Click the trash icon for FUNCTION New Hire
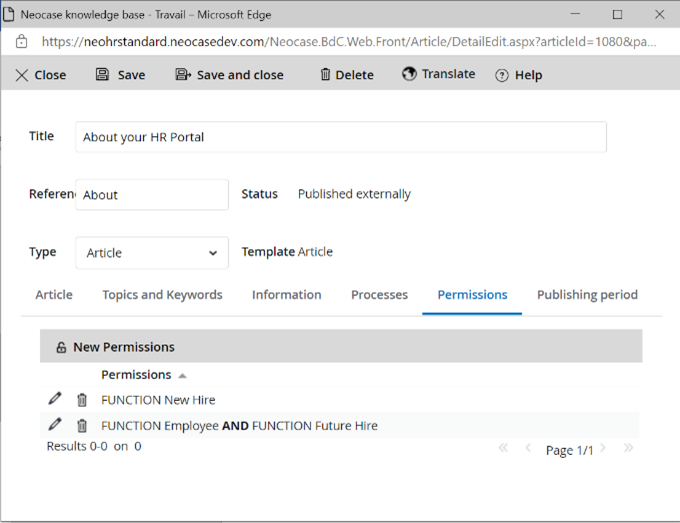This screenshot has height=523, width=680. click(82, 400)
